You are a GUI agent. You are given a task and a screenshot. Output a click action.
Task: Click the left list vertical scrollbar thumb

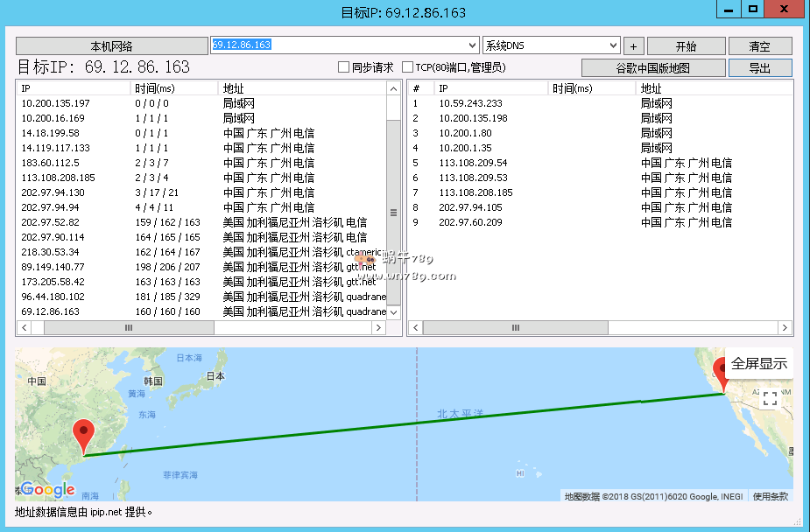(393, 212)
